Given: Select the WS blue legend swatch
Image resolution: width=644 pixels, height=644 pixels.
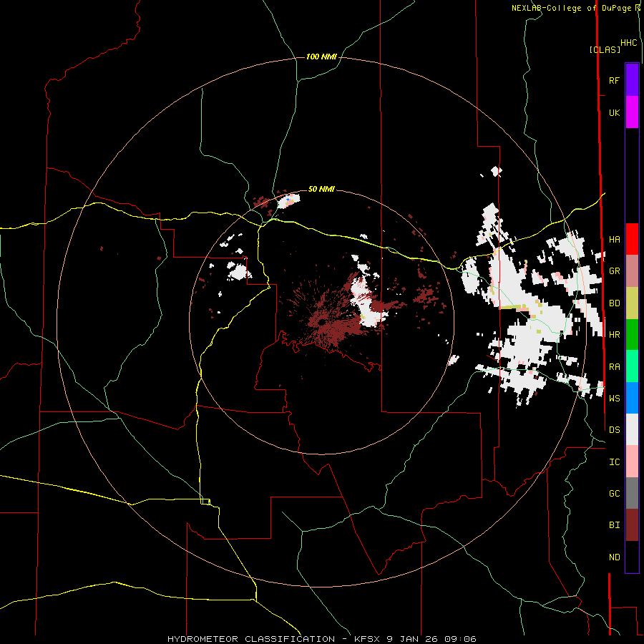Looking at the screenshot, I should click(x=632, y=398).
